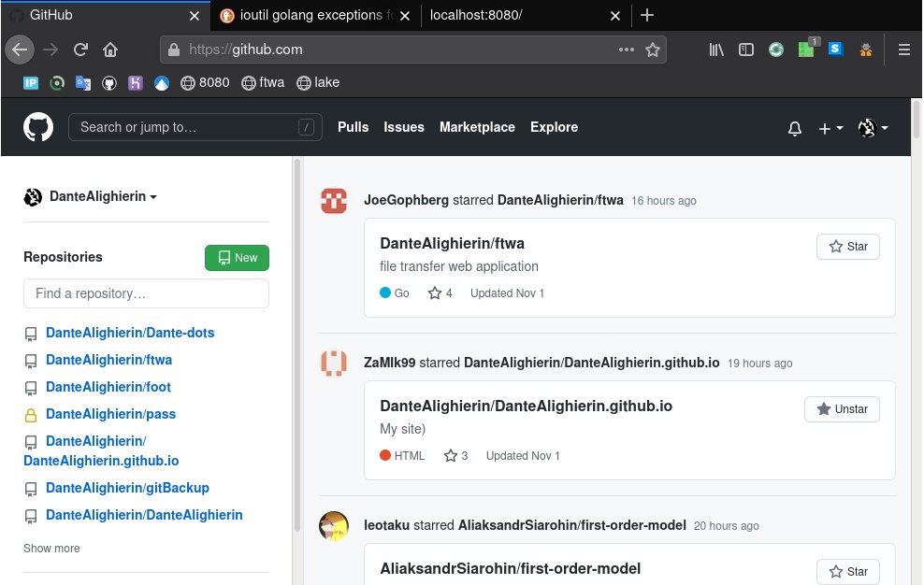The width and height of the screenshot is (924, 585).
Task: Star the DanteAlighierin/ftwa repository
Action: pos(848,247)
